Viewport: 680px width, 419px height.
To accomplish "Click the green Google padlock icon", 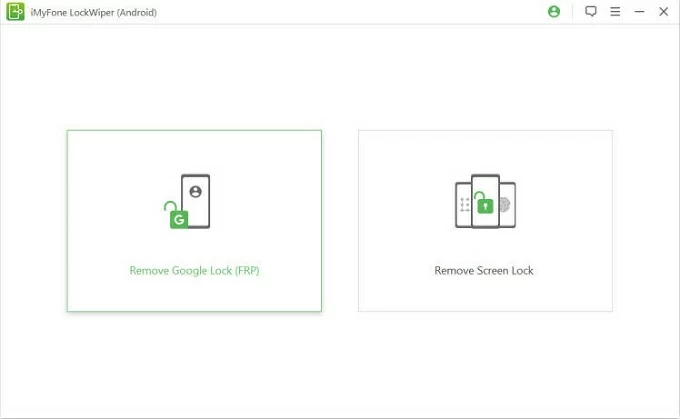I will click(178, 217).
